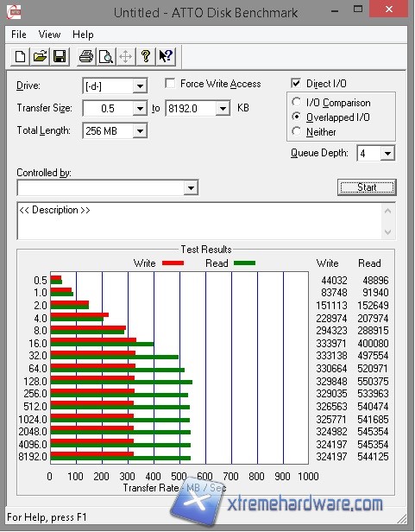This screenshot has width=415, height=532.
Task: Open the View menu
Action: 49,35
